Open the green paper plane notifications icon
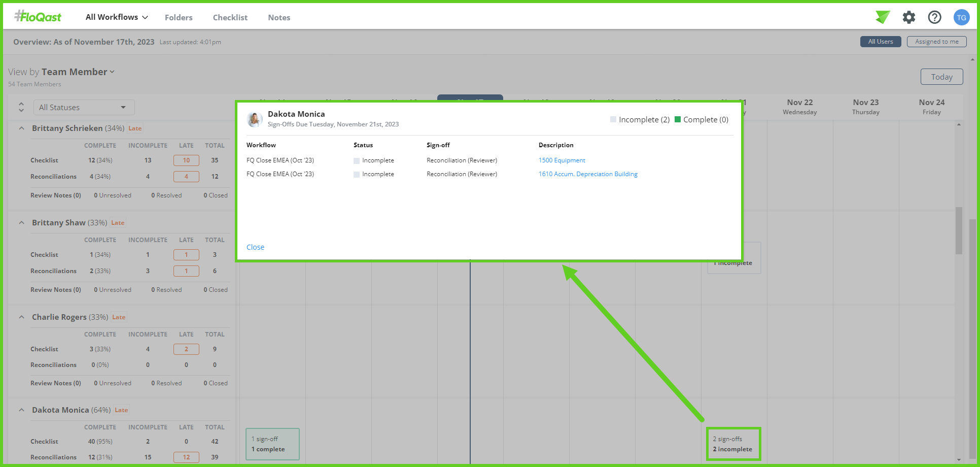This screenshot has width=980, height=467. [x=883, y=17]
